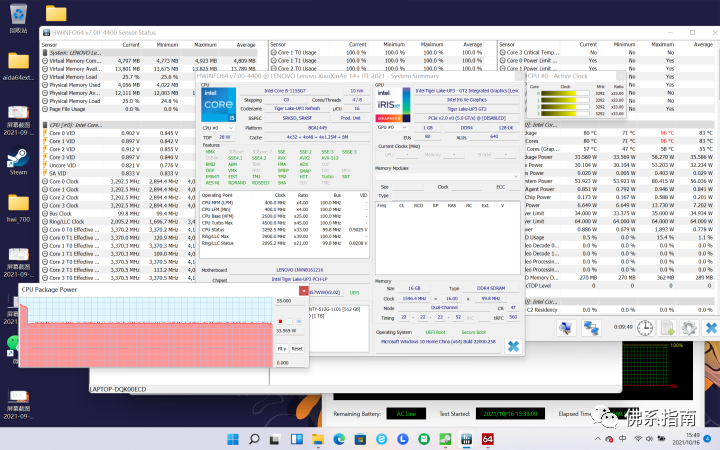This screenshot has height=450, width=720.
Task: Click the taskbar clock showing 15:49
Action: [x=691, y=436]
